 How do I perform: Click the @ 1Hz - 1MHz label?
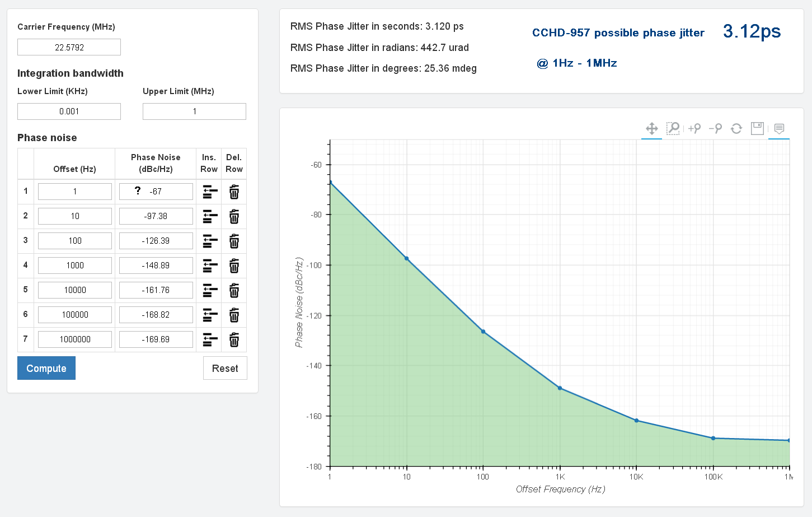click(576, 63)
